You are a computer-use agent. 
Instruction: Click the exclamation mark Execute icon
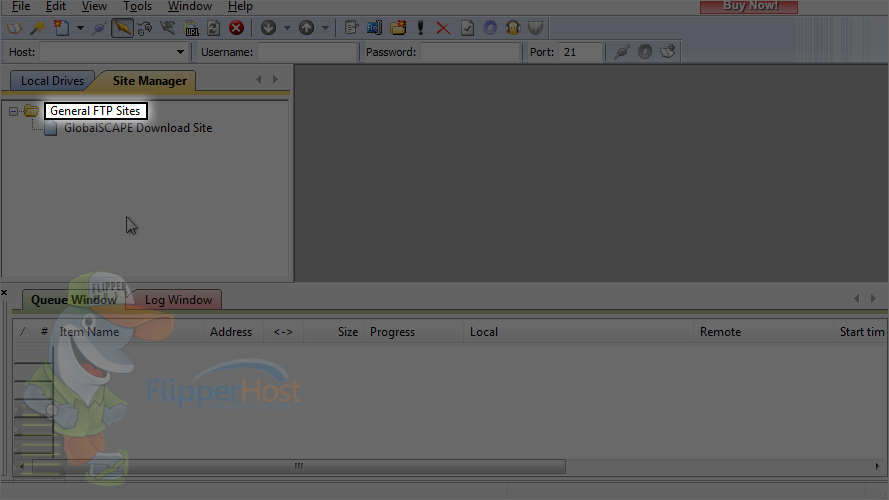pyautogui.click(x=420, y=28)
